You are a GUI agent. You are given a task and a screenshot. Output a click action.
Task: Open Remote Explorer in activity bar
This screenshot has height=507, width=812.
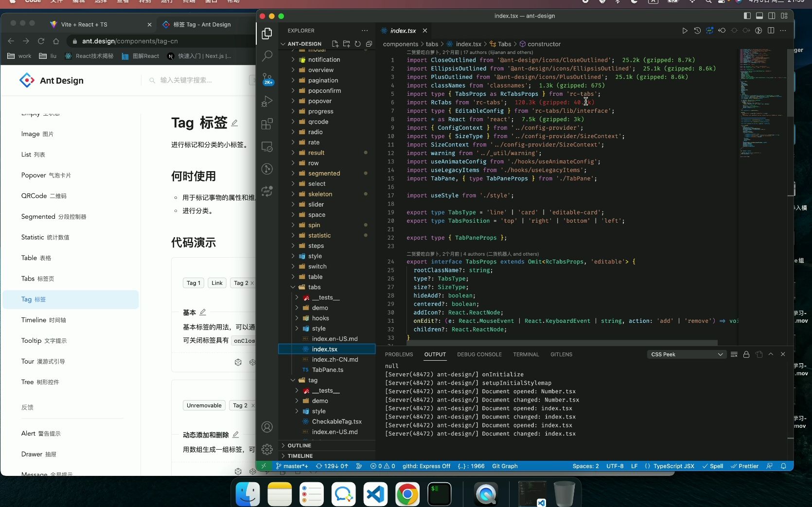click(267, 146)
